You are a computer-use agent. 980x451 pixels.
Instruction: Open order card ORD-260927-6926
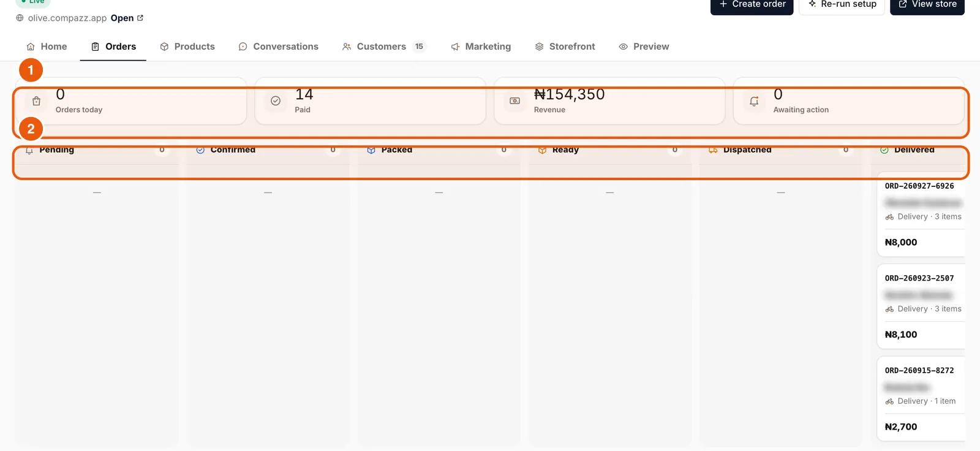[x=921, y=214]
